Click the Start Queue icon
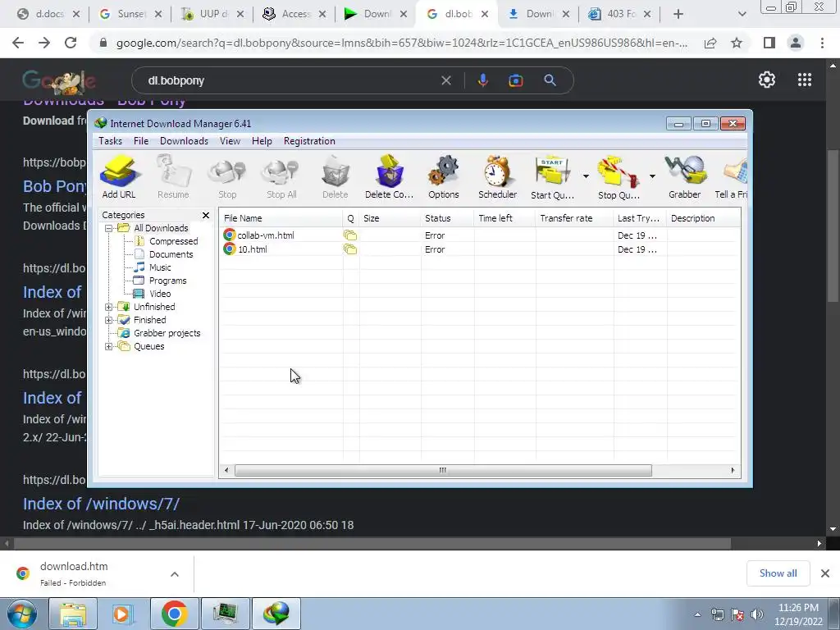The height and width of the screenshot is (630, 840). pyautogui.click(x=552, y=177)
